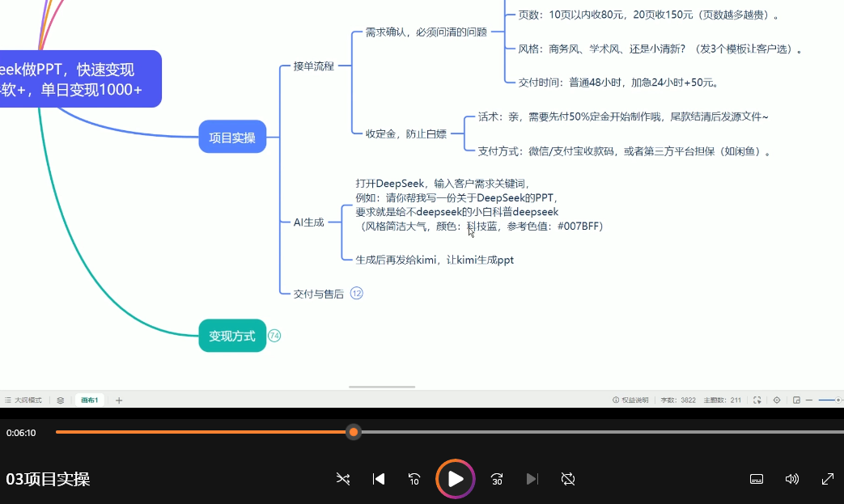
Task: Click the 0:06:10 elapsed time
Action: [21, 433]
